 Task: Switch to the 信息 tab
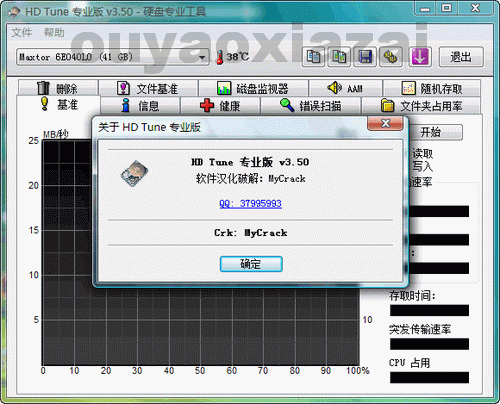[140, 106]
